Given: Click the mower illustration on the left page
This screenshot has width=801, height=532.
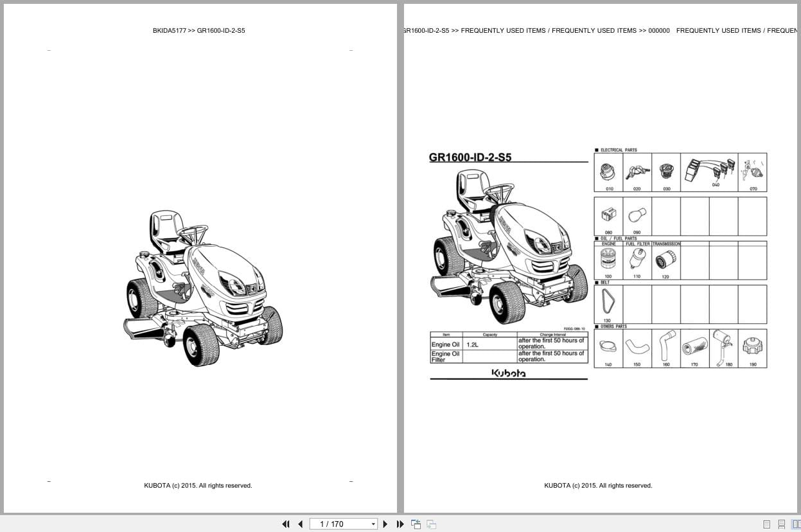Looking at the screenshot, I should pos(203,287).
